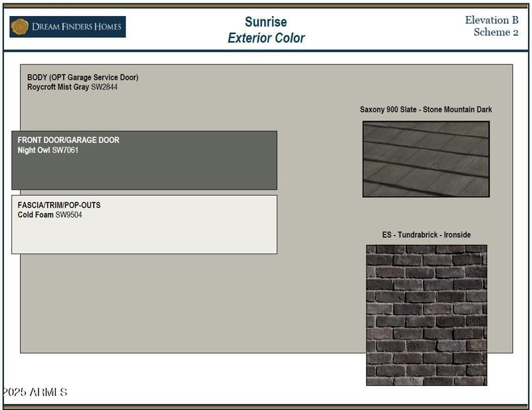Click the ES - Tundrabrick - Ironside label

click(426, 234)
